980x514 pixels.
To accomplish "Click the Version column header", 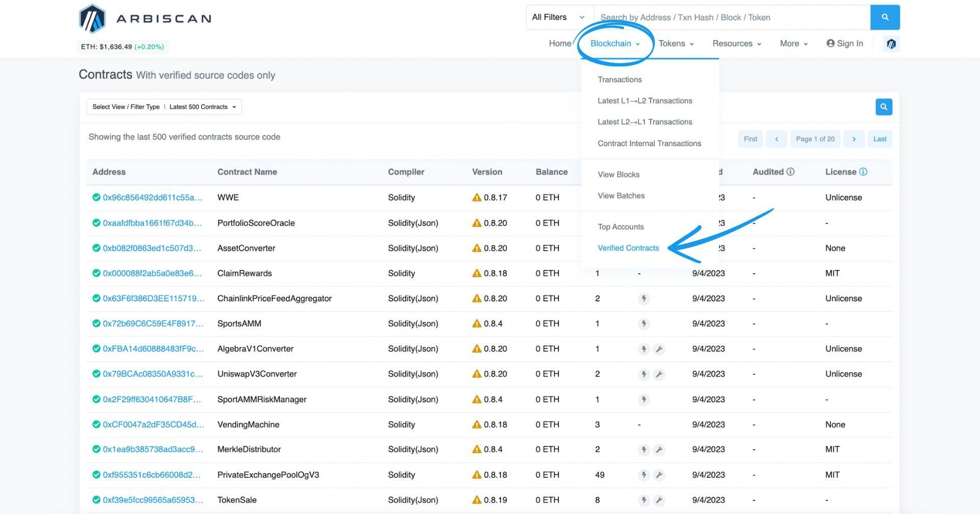I will (487, 172).
